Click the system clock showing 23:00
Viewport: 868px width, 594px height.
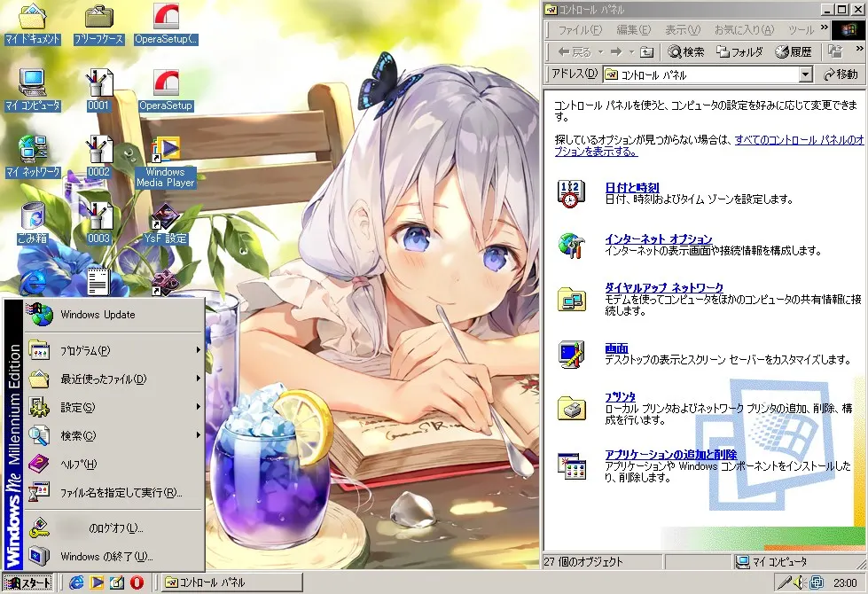[x=845, y=582]
